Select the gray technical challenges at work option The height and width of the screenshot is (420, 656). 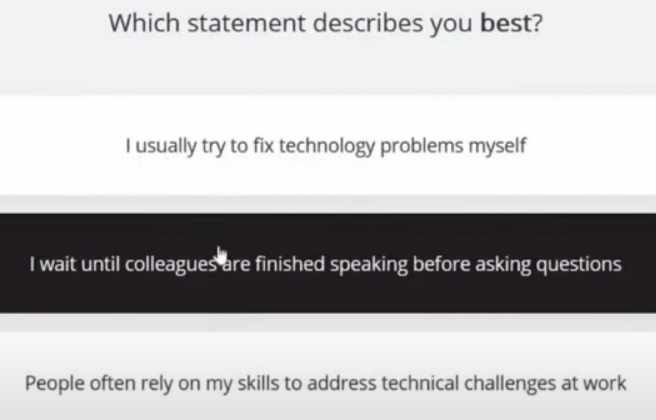(328, 376)
